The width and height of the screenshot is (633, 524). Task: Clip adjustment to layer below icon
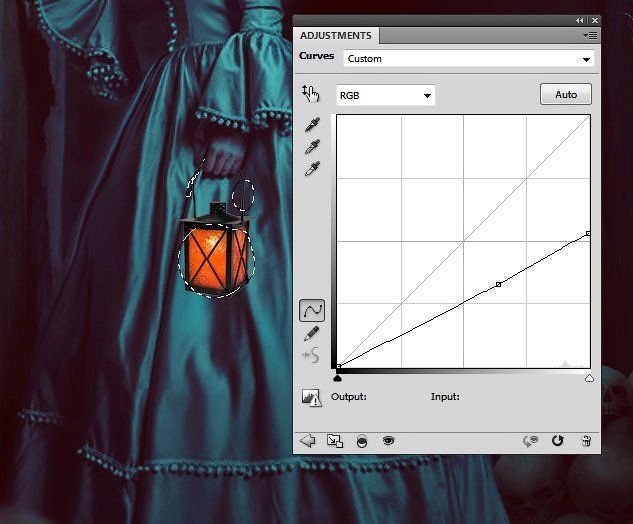[362, 441]
